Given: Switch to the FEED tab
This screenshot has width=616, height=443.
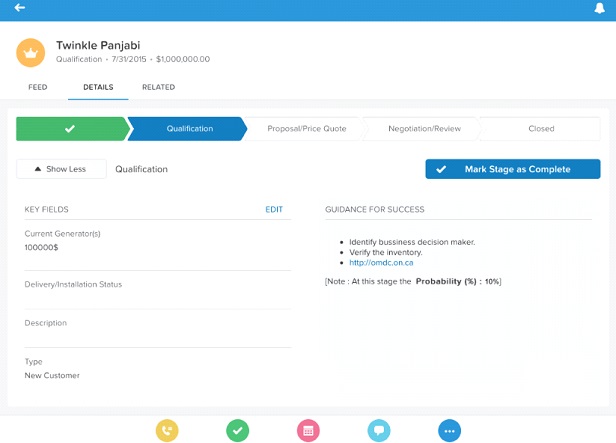Looking at the screenshot, I should click(x=37, y=88).
